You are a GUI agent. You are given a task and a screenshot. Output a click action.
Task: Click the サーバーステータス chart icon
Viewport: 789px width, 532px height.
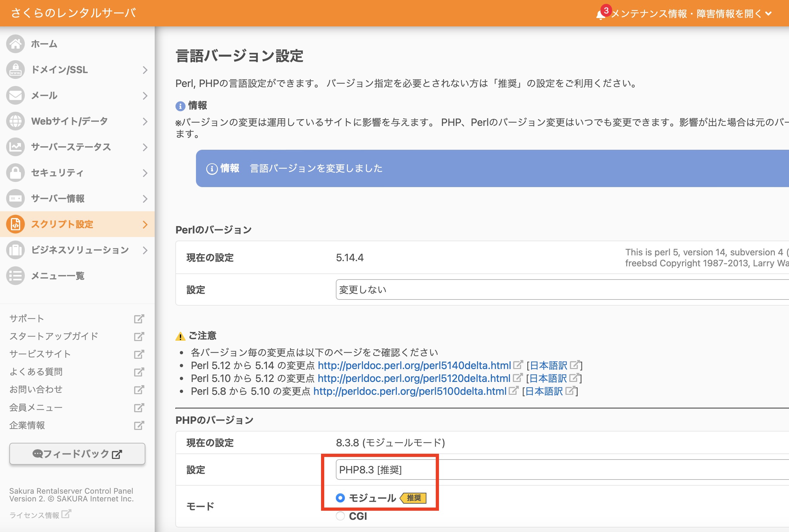click(15, 147)
